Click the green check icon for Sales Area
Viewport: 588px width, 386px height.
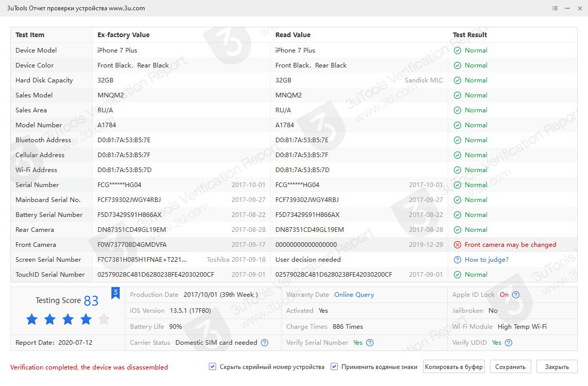pos(458,110)
